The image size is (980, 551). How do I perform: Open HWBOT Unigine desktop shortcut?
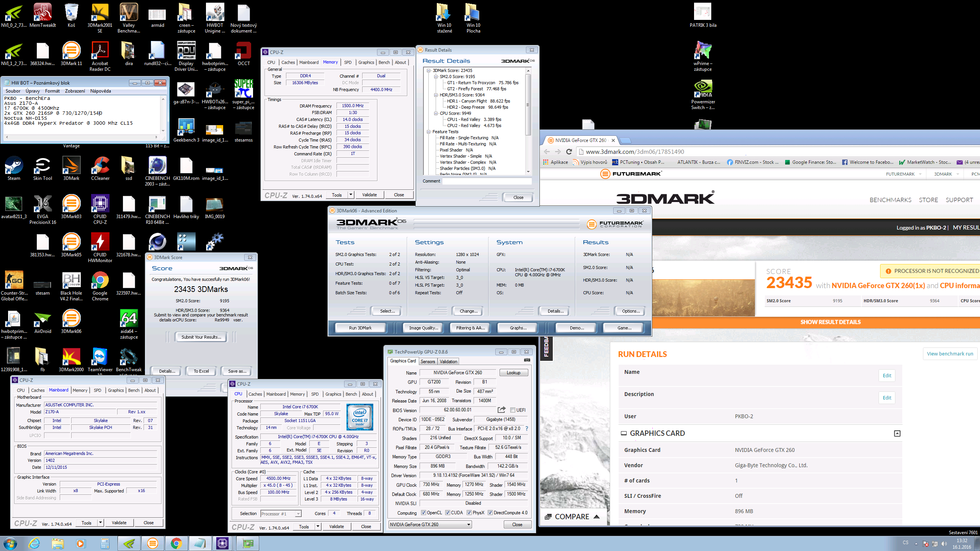tap(215, 18)
